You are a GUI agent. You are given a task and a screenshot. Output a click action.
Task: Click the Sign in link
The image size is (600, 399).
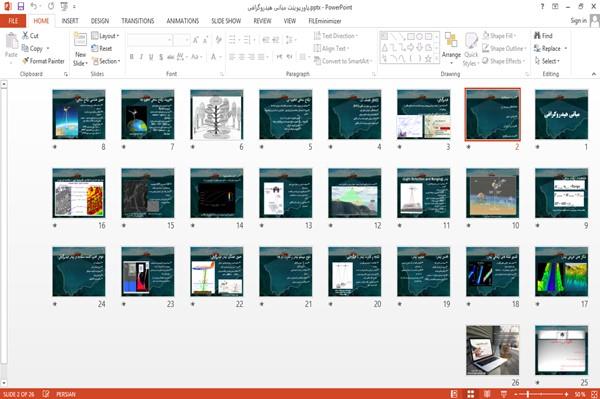click(x=578, y=21)
